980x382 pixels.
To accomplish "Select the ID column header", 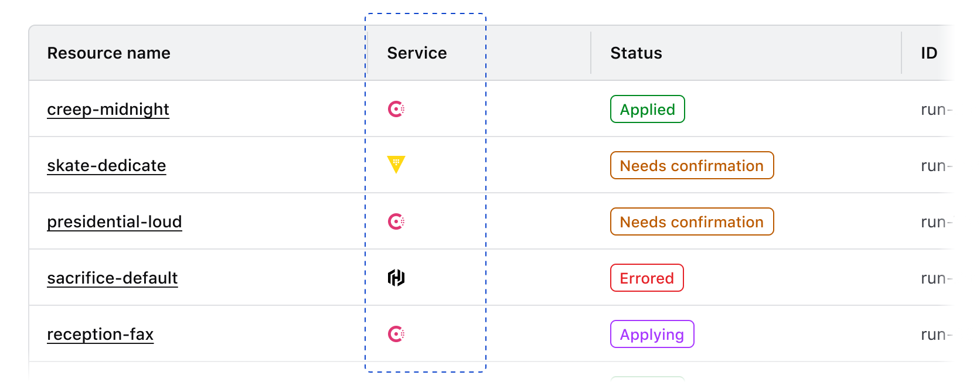I will click(x=929, y=53).
